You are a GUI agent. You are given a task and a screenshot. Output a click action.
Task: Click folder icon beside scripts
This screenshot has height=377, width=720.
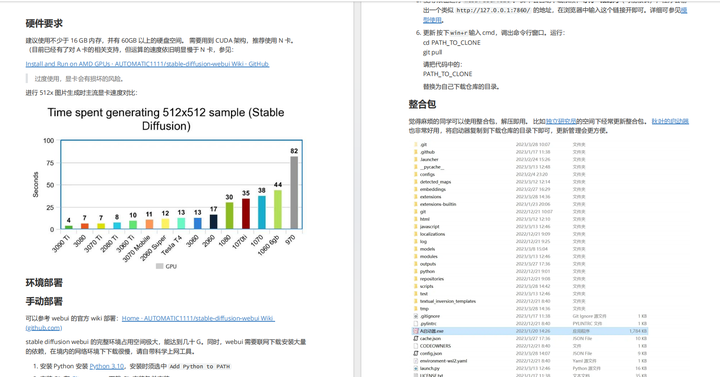click(416, 286)
